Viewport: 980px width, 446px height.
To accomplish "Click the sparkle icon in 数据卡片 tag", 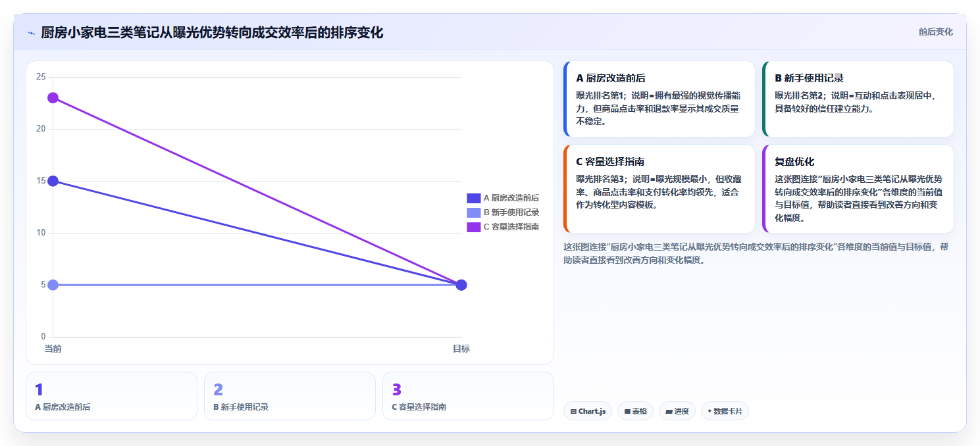I will (x=709, y=412).
